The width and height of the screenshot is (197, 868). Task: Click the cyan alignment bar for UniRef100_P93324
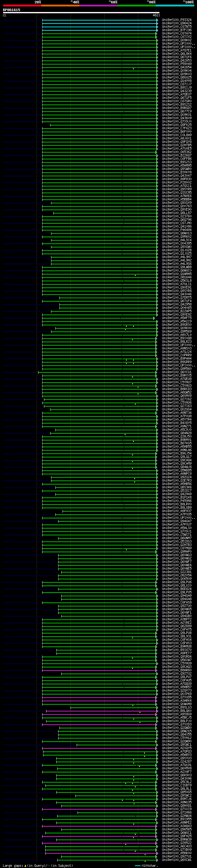[100, 20]
